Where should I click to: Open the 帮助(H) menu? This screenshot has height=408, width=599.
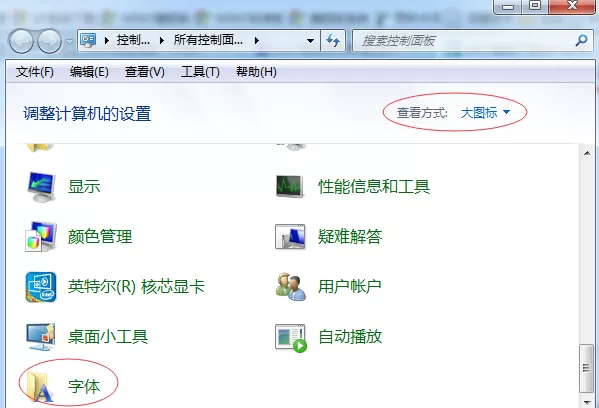click(256, 72)
